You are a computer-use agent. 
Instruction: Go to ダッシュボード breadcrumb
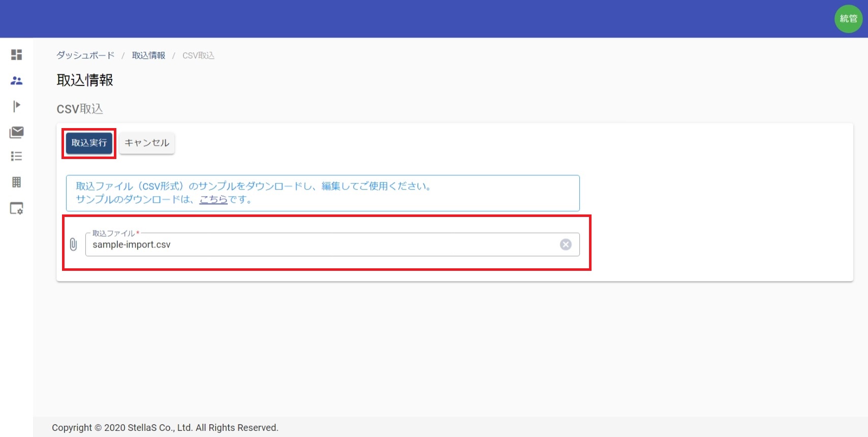tap(85, 55)
